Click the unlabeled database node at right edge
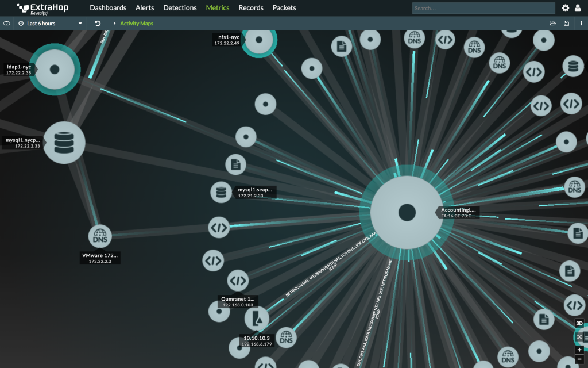This screenshot has width=588, height=368. pyautogui.click(x=573, y=66)
